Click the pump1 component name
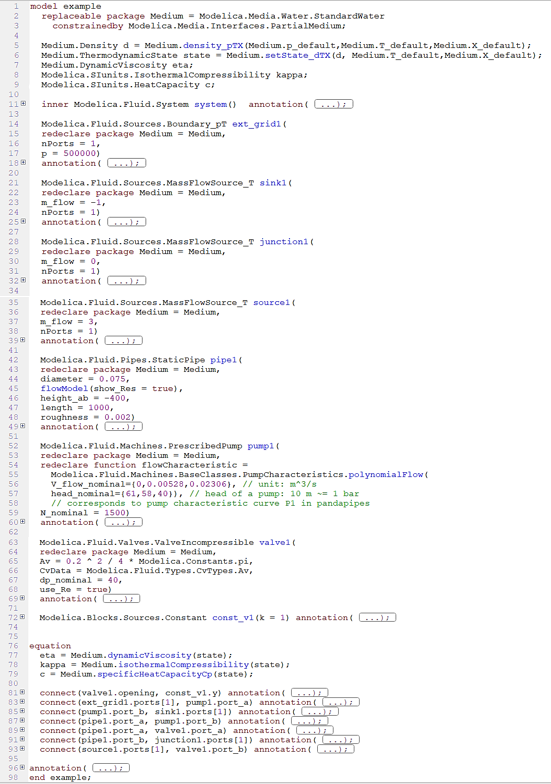This screenshot has width=551, height=784. 260,446
